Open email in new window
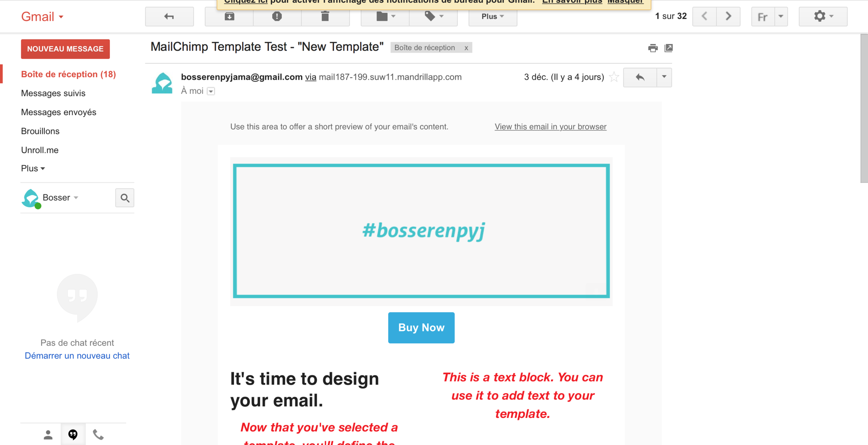Image resolution: width=868 pixels, height=445 pixels. click(x=668, y=48)
